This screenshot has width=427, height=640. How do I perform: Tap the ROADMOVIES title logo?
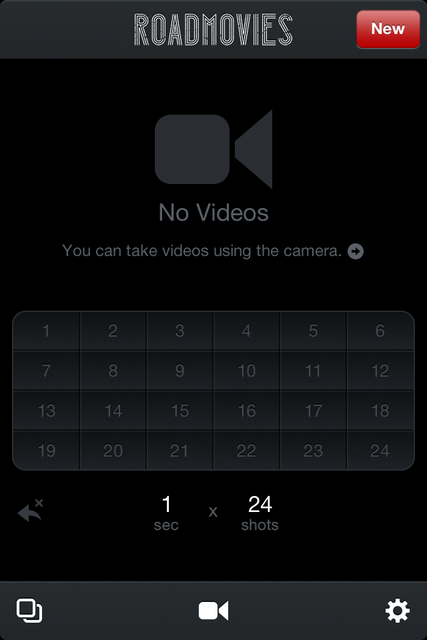[x=214, y=29]
